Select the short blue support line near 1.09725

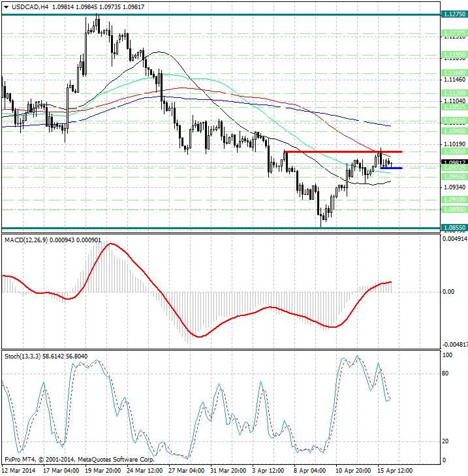coord(391,168)
